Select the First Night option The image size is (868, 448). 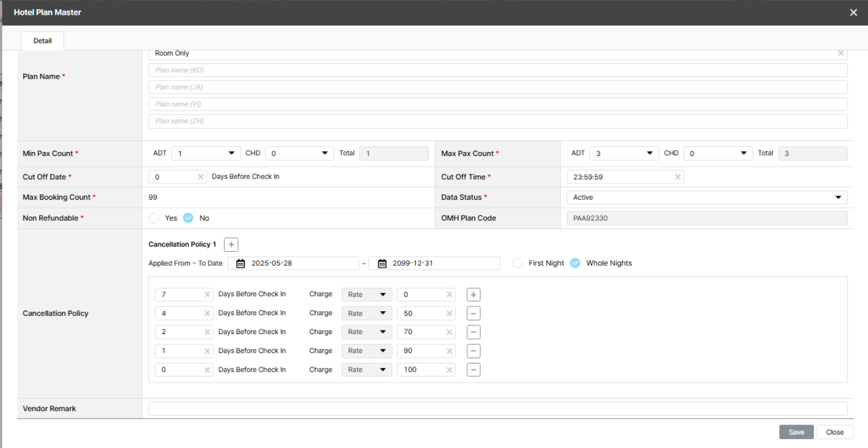pos(517,263)
